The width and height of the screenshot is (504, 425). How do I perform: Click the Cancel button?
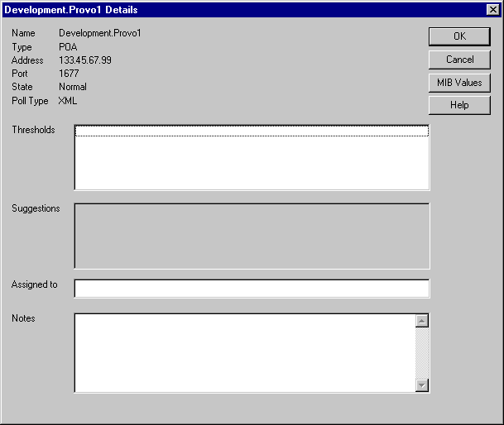(x=459, y=60)
